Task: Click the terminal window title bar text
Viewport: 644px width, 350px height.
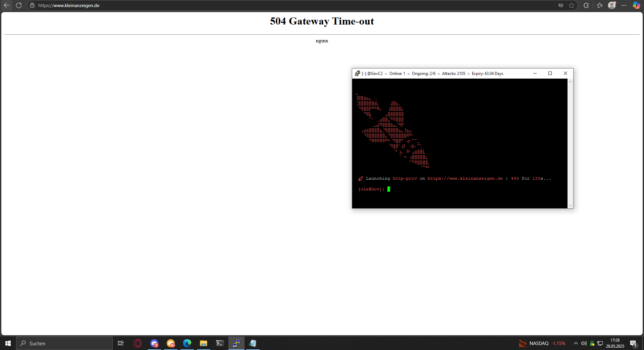Action: click(432, 74)
